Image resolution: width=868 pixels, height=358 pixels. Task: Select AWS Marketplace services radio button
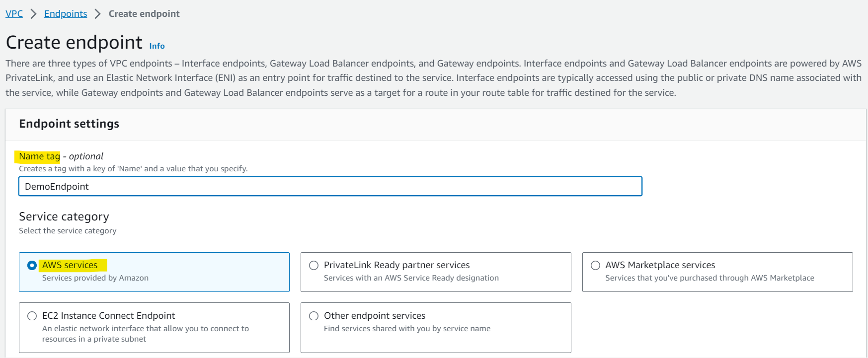click(595, 266)
